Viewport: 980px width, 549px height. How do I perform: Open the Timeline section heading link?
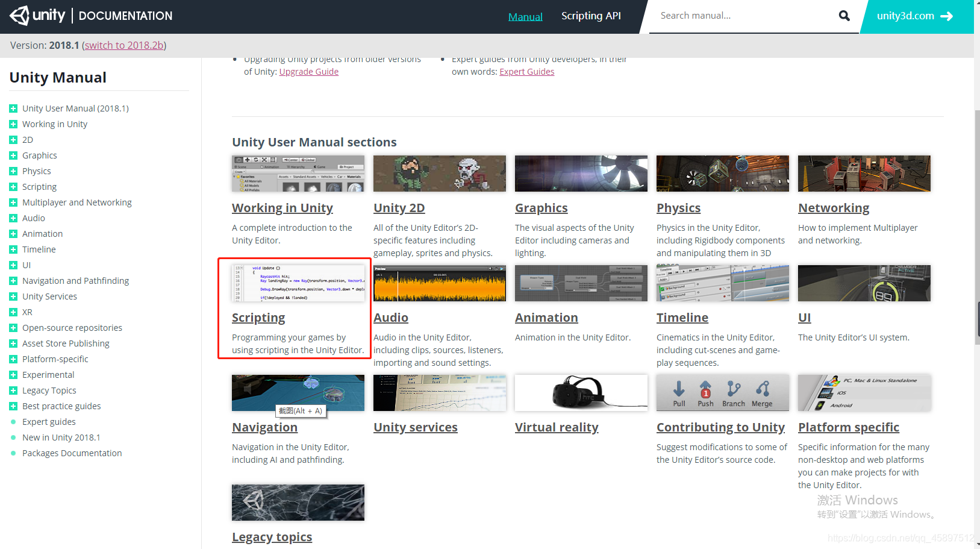pos(682,318)
